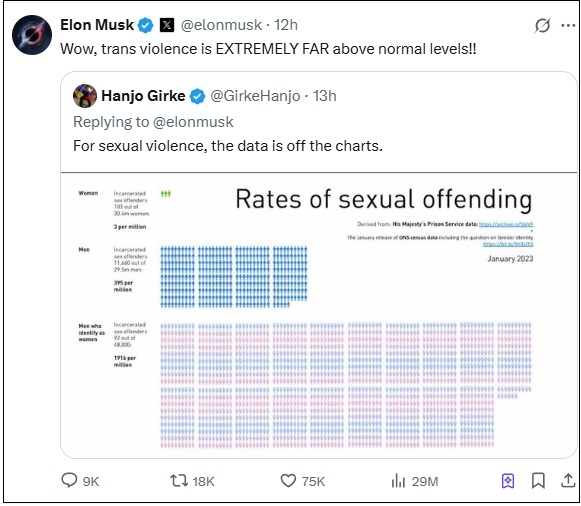Screen dimensions: 581x506
Task: Click the quoted tweet text about sexual violence
Action: tap(228, 146)
